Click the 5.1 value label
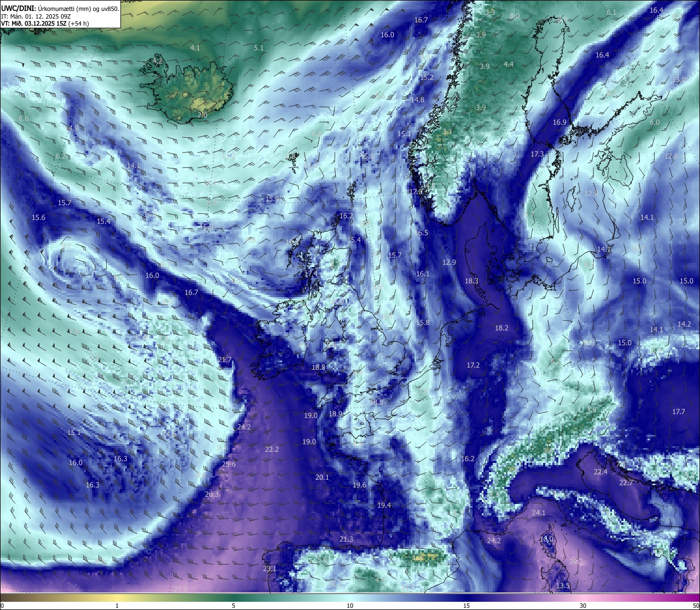This screenshot has height=610, width=700. [259, 48]
